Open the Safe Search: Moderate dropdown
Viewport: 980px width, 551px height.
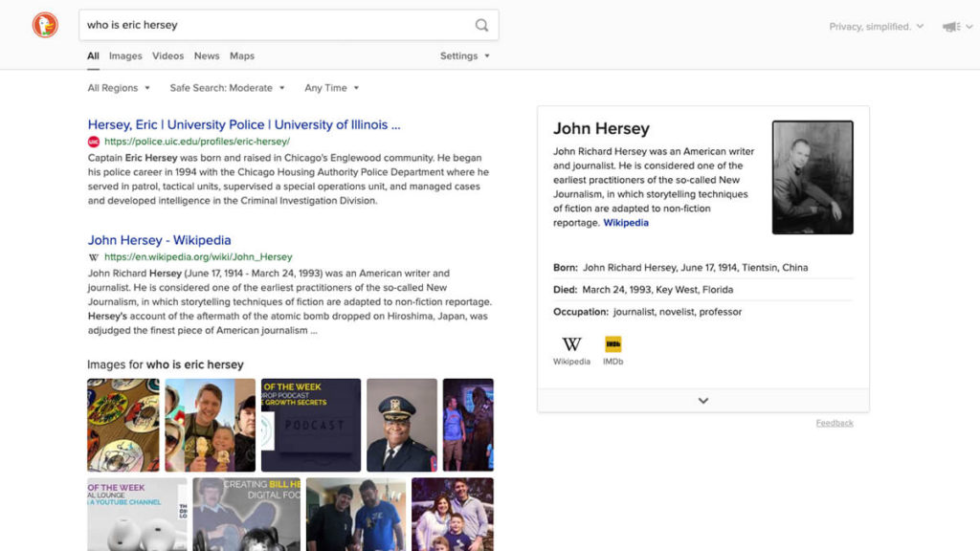coord(227,88)
